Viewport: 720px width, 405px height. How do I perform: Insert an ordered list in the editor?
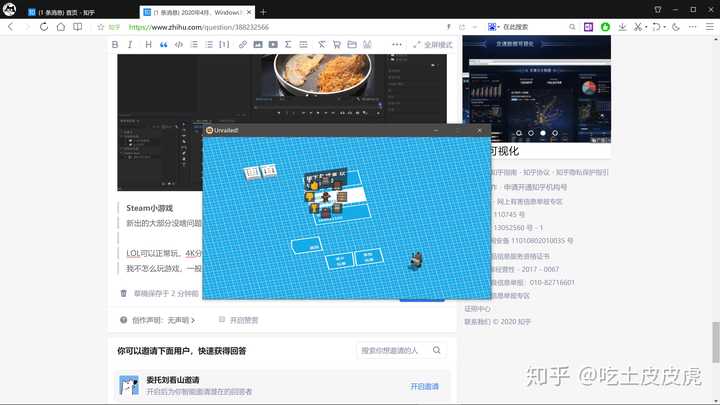194,45
